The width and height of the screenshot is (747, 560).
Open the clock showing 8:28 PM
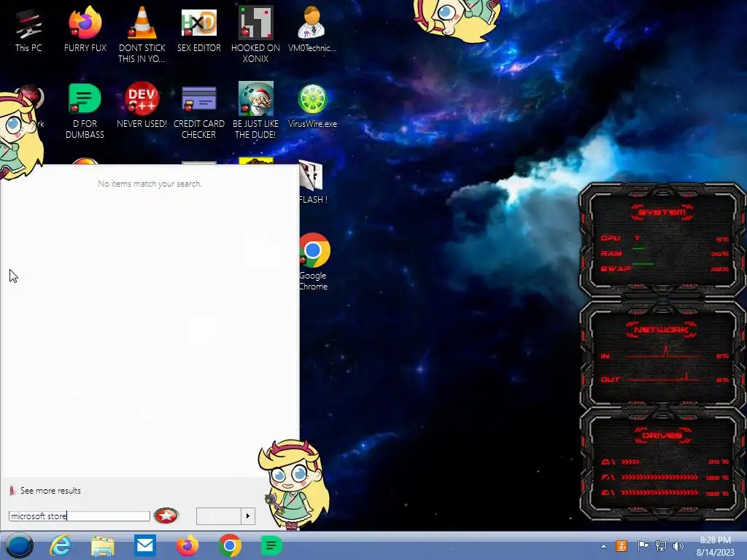pyautogui.click(x=715, y=546)
